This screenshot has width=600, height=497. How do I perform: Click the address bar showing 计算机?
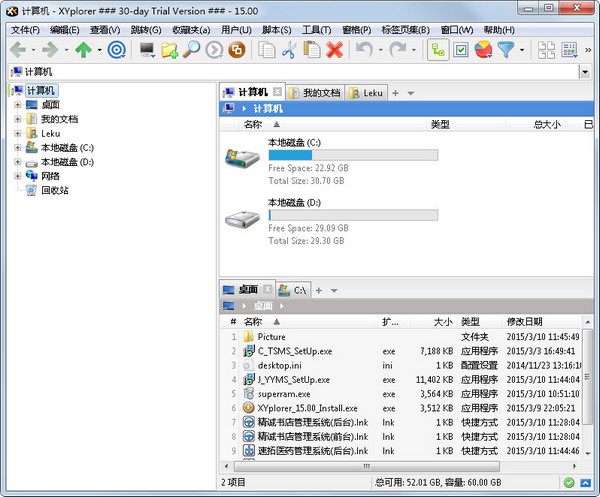(294, 72)
